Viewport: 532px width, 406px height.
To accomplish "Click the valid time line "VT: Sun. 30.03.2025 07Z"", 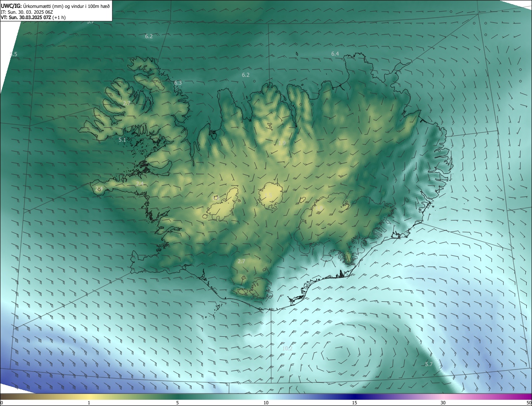I will point(26,18).
